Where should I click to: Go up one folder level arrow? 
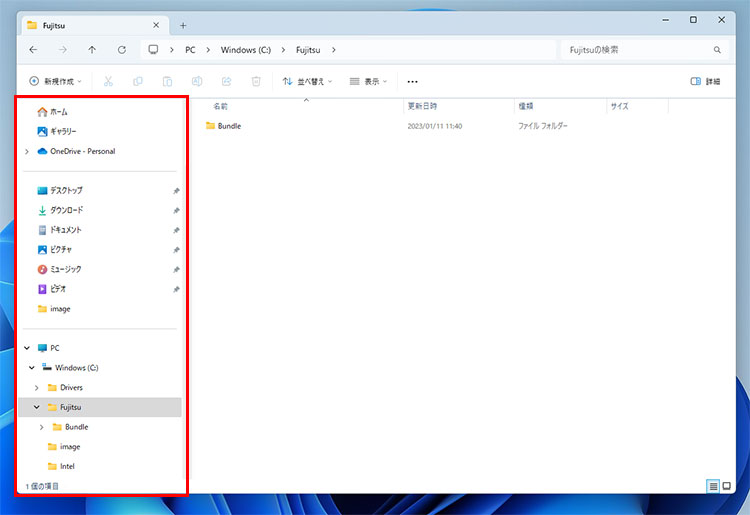pos(92,49)
